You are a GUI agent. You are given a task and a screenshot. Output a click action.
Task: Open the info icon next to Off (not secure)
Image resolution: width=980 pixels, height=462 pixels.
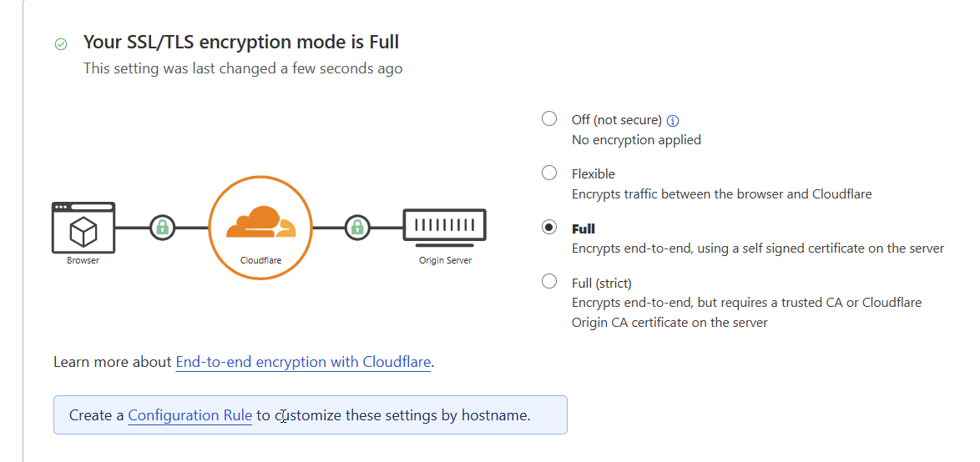pos(674,120)
